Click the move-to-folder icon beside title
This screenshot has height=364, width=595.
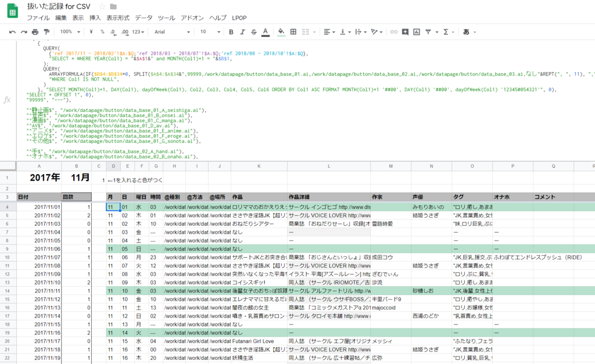[x=113, y=6]
